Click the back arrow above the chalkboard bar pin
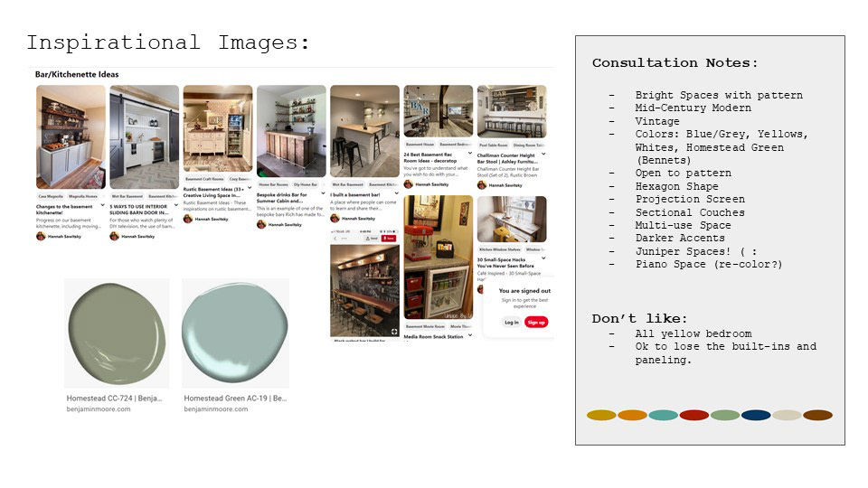 point(335,238)
